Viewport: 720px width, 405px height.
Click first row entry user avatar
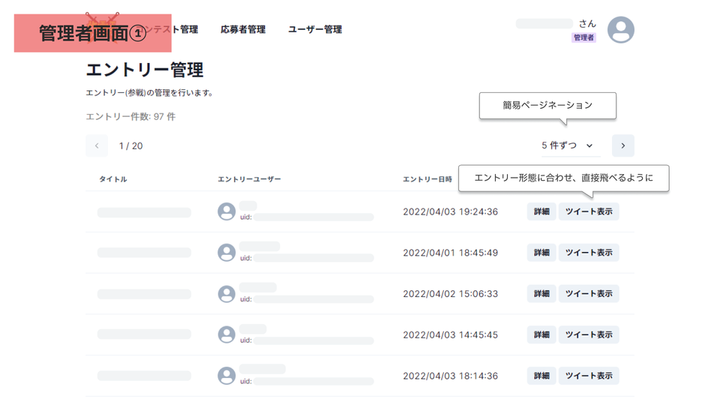click(227, 212)
